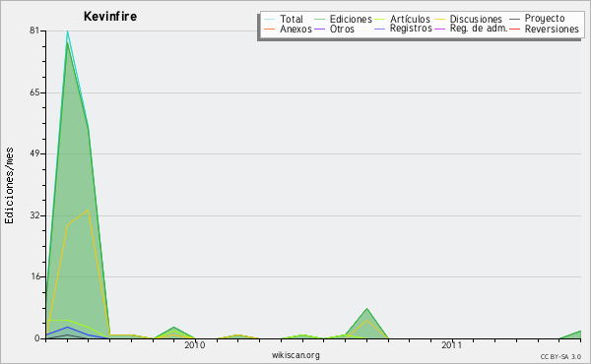
Task: Click the Otros legend entry
Action: [334, 29]
